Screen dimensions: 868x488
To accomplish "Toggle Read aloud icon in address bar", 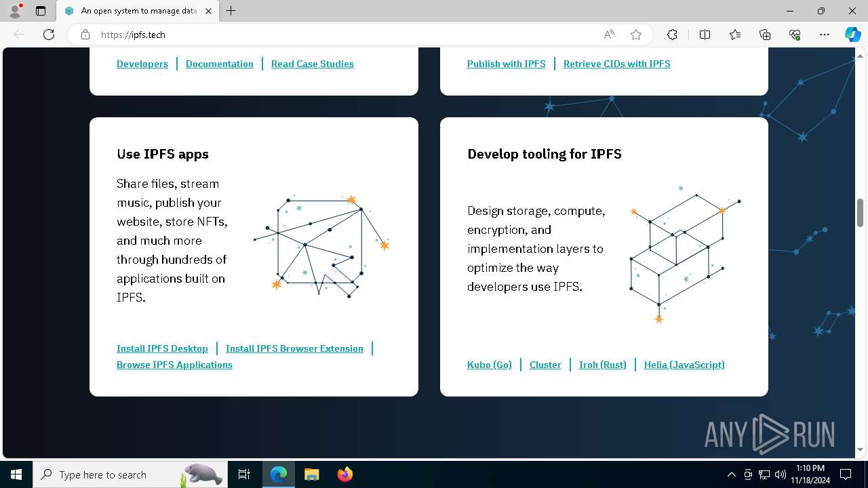I will (x=609, y=35).
